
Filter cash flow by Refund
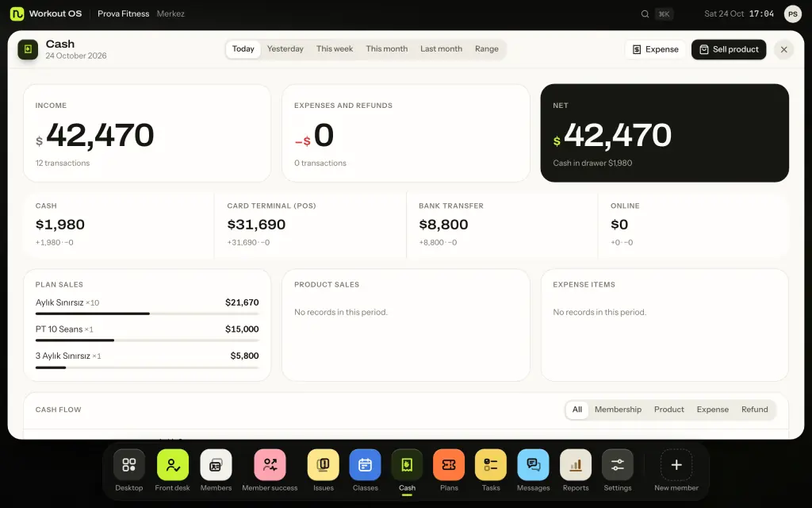755,410
